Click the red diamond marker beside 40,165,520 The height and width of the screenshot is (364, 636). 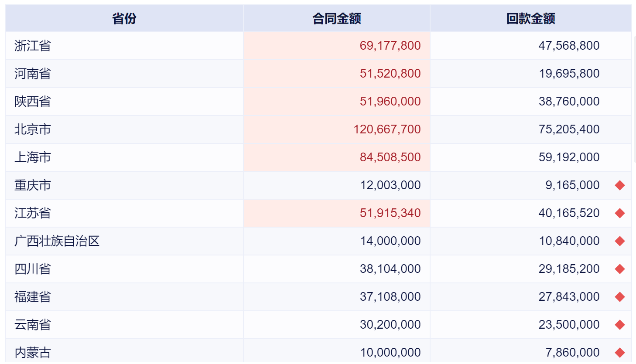(620, 213)
